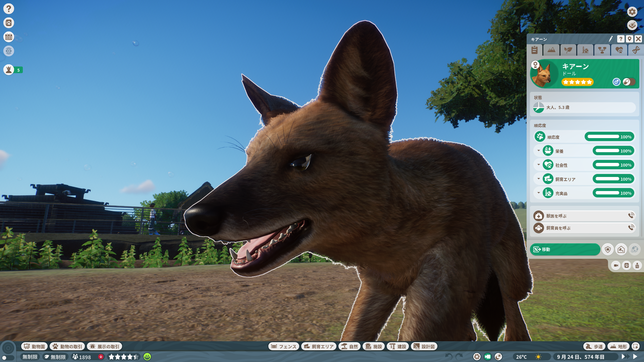Click the box with down-arrow icon

637,265
